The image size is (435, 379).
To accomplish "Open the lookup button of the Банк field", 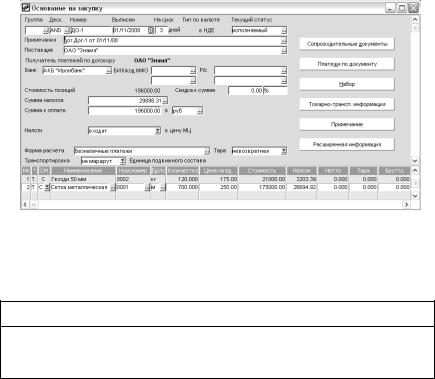I will pos(109,71).
